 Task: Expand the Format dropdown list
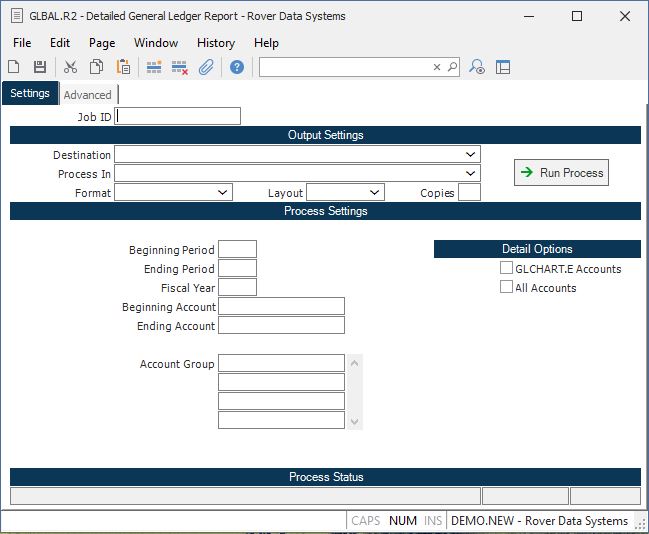(x=222, y=193)
